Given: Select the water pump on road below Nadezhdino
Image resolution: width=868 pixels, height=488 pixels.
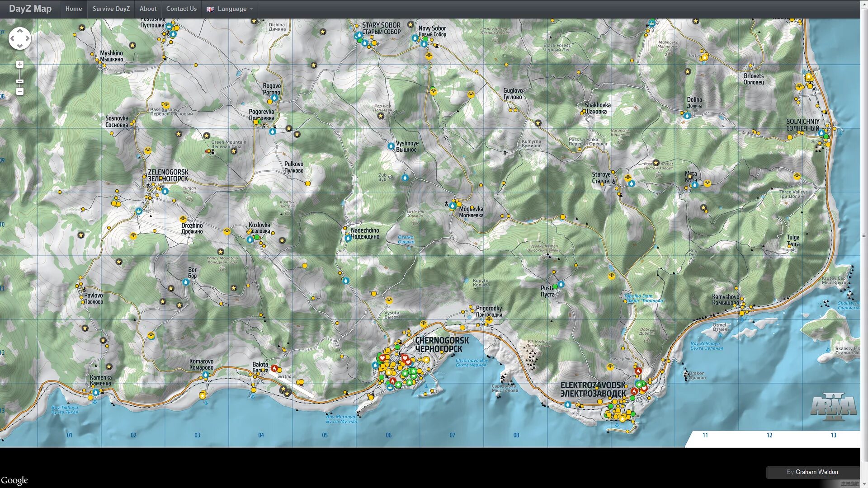Looking at the screenshot, I should (x=345, y=281).
